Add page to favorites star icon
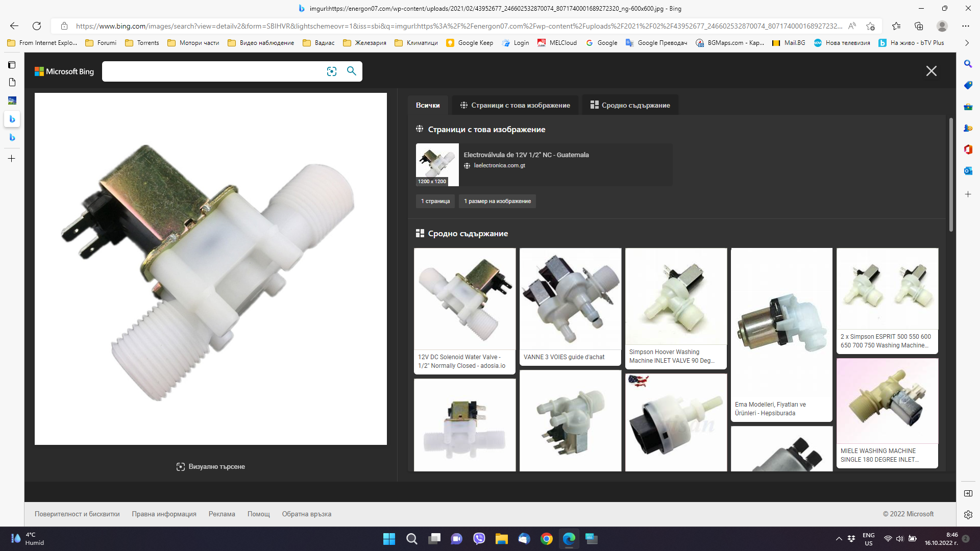980x551 pixels. point(870,26)
